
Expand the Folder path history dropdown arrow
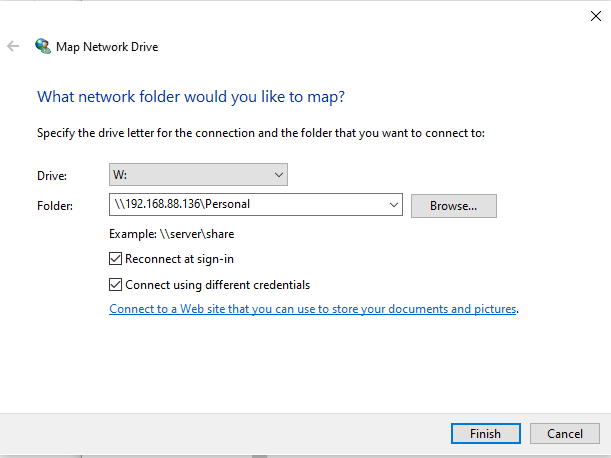coord(394,205)
